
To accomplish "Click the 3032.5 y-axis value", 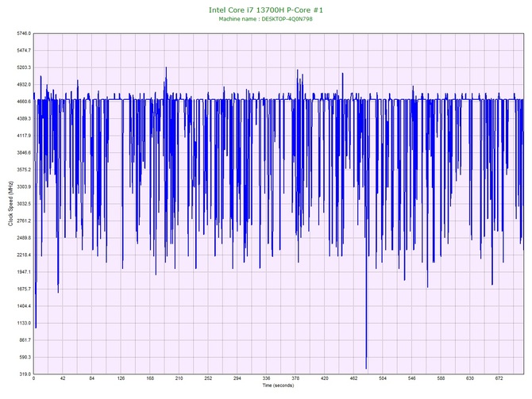I will pyautogui.click(x=24, y=204).
